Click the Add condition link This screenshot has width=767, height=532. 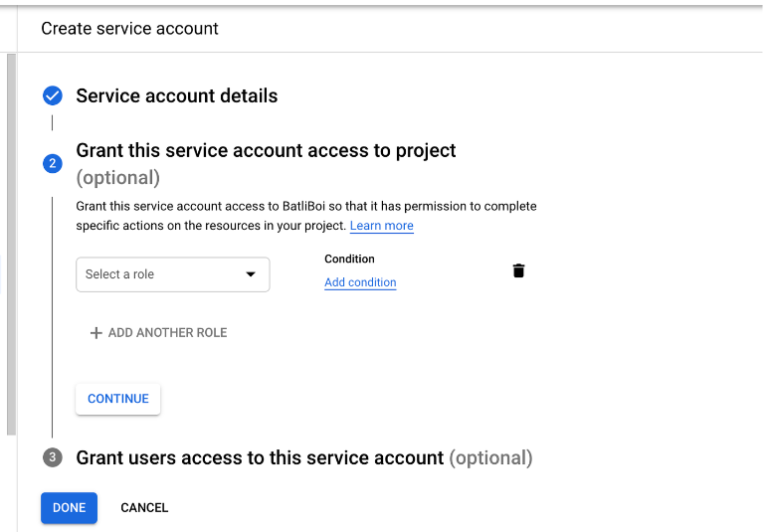coord(360,282)
